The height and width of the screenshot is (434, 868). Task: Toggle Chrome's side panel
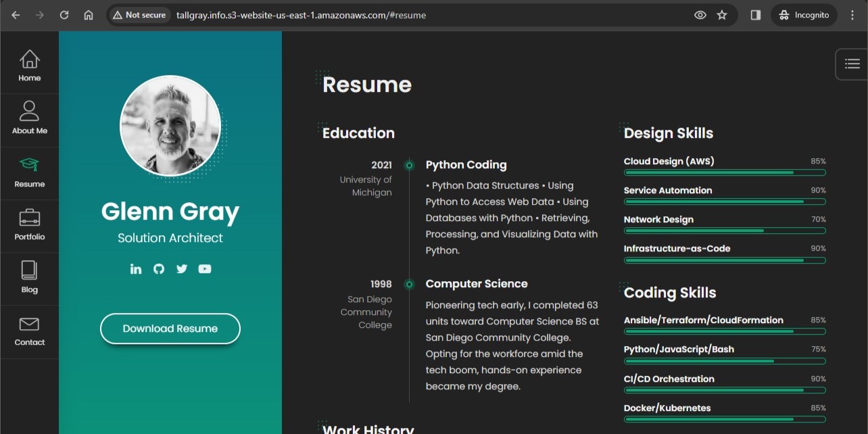point(755,14)
